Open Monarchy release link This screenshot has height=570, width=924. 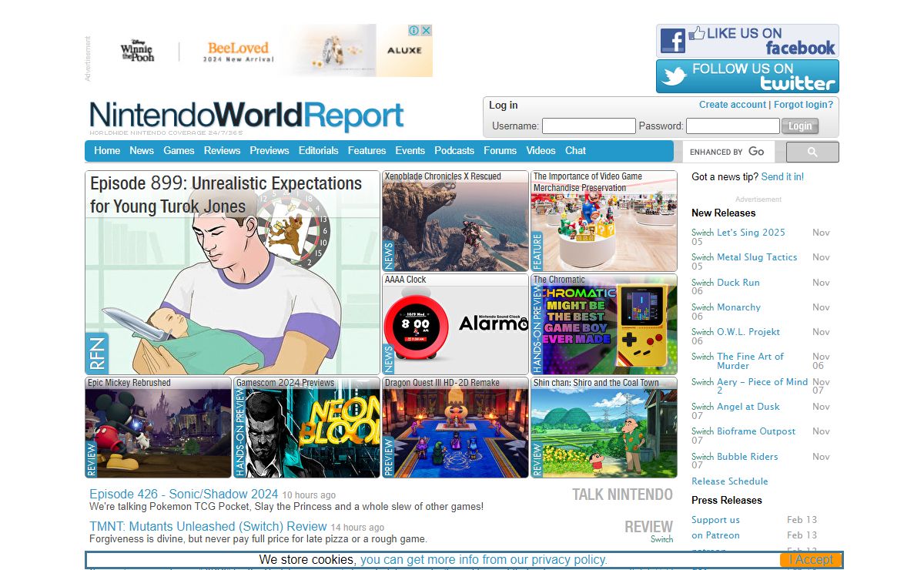coord(738,307)
